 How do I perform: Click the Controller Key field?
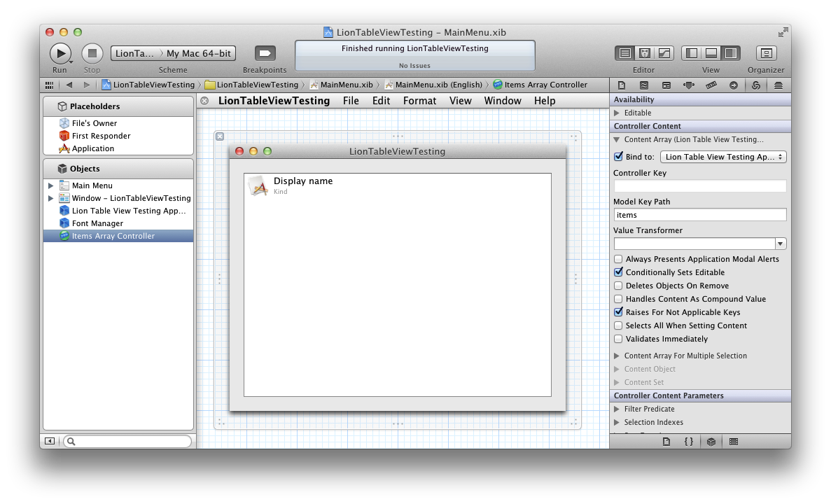[x=699, y=185]
